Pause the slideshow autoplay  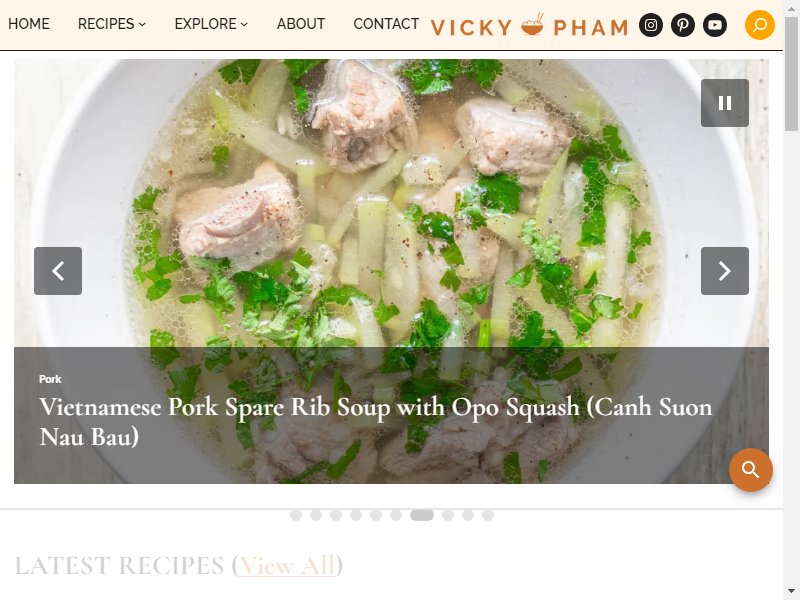tap(724, 103)
